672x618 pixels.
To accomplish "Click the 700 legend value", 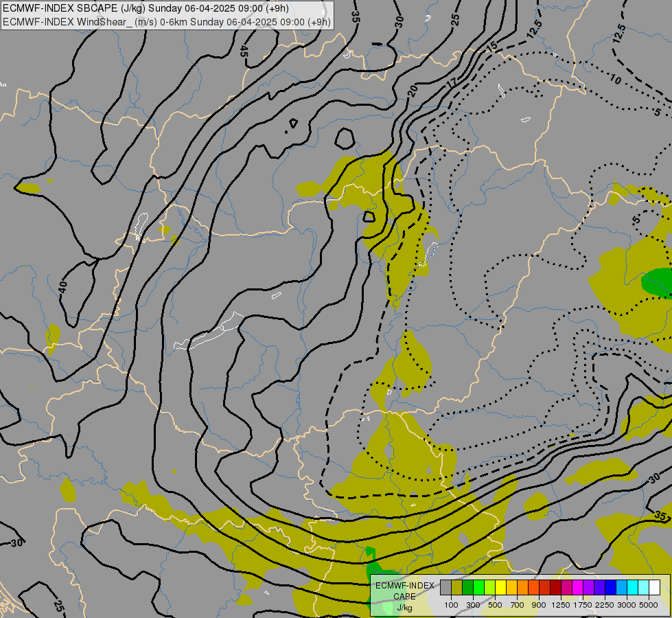I will (x=518, y=605).
